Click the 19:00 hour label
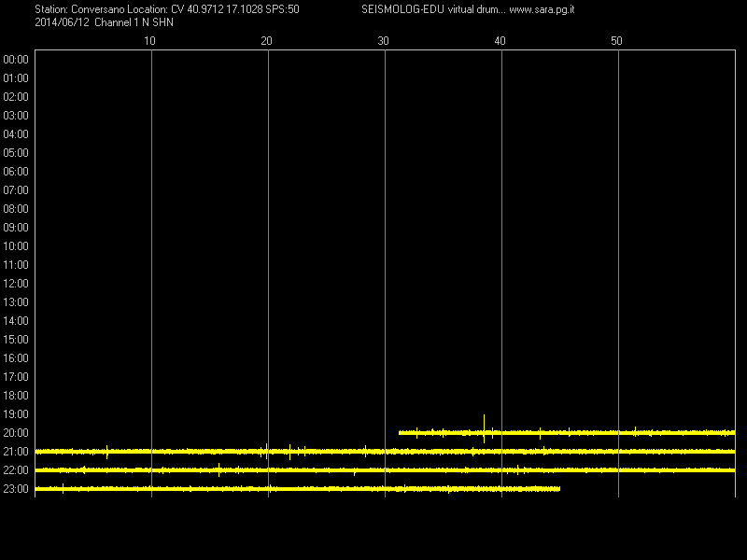 point(16,414)
